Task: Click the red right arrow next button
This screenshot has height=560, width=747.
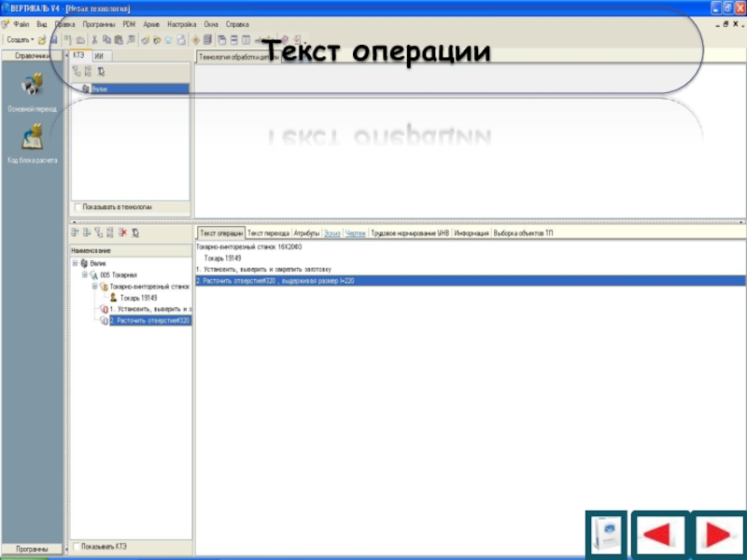Action: click(716, 537)
